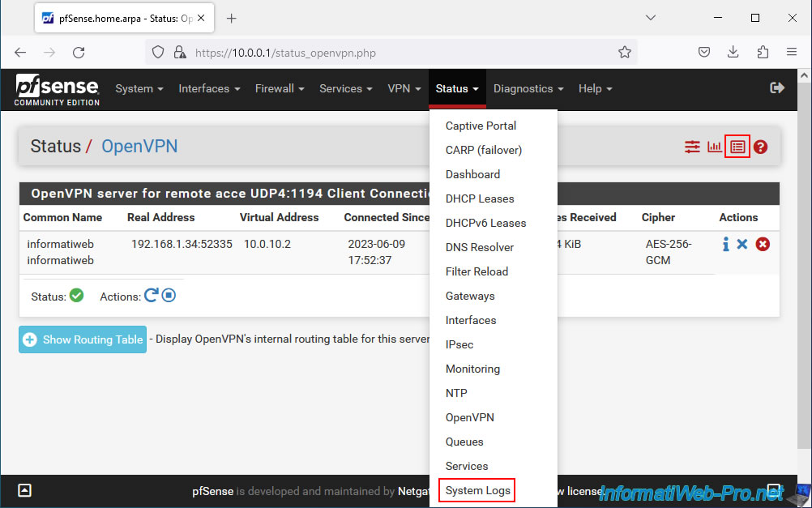The height and width of the screenshot is (508, 812).
Task: Bookmark this page with star icon
Action: pos(625,53)
